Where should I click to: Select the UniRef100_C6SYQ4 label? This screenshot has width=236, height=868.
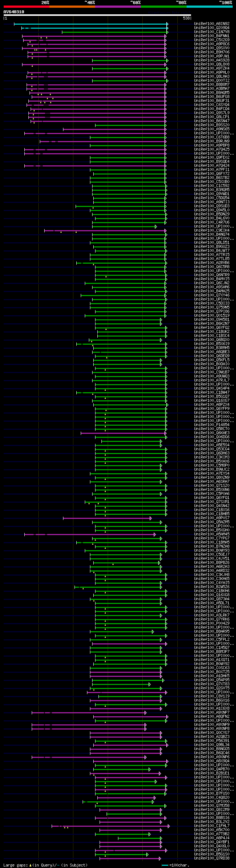(x=212, y=105)
